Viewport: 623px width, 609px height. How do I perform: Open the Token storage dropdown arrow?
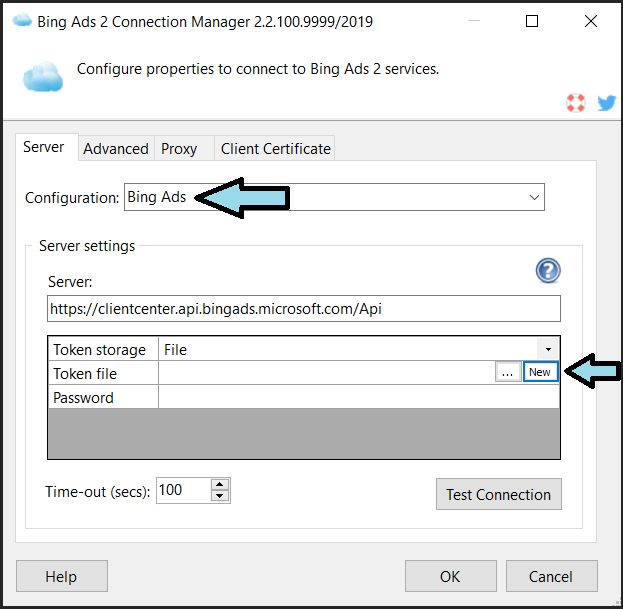point(548,349)
